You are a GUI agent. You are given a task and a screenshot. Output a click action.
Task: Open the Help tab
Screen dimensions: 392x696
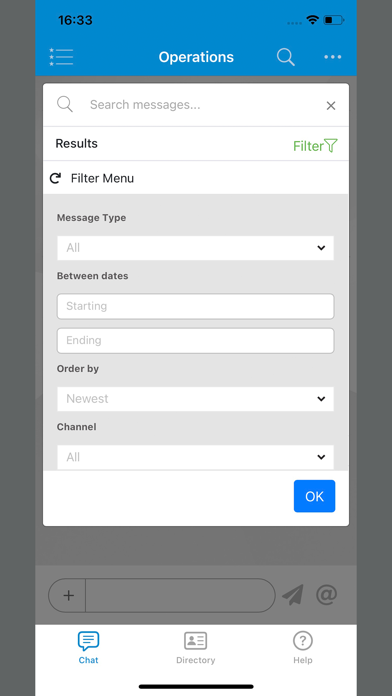(303, 648)
